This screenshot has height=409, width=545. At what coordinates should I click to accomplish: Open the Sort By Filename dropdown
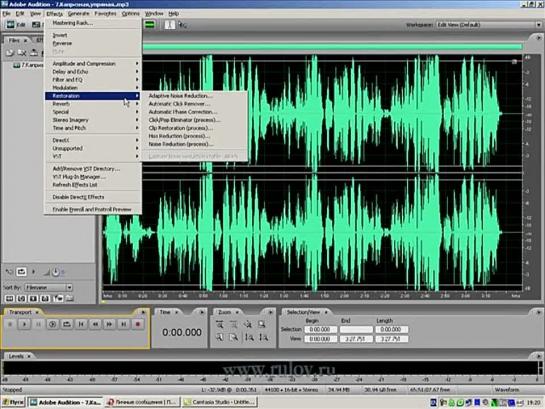click(49, 287)
